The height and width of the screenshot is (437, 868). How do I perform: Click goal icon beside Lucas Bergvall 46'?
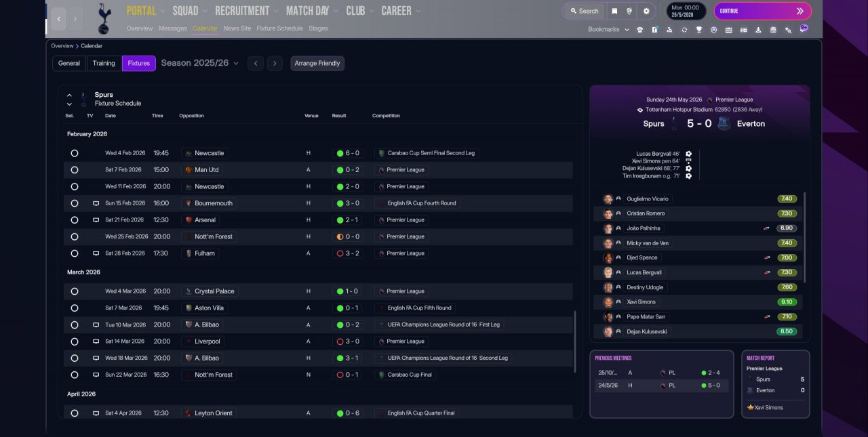tap(688, 154)
